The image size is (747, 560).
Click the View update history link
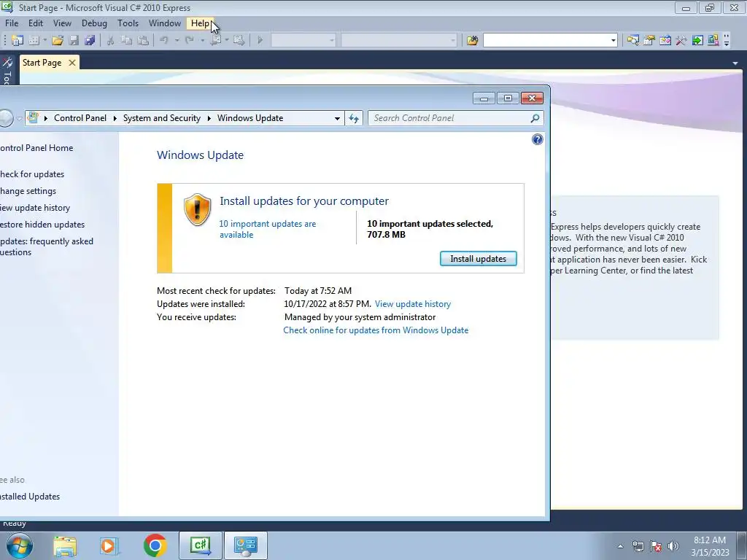click(x=413, y=304)
